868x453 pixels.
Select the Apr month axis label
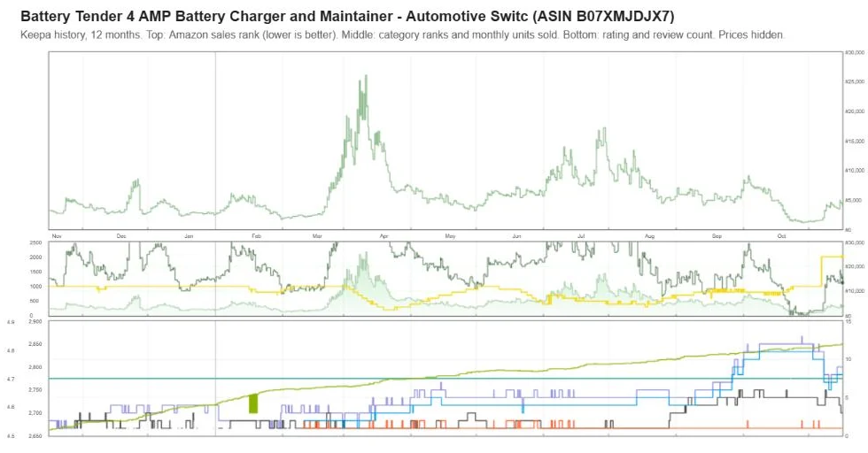384,236
